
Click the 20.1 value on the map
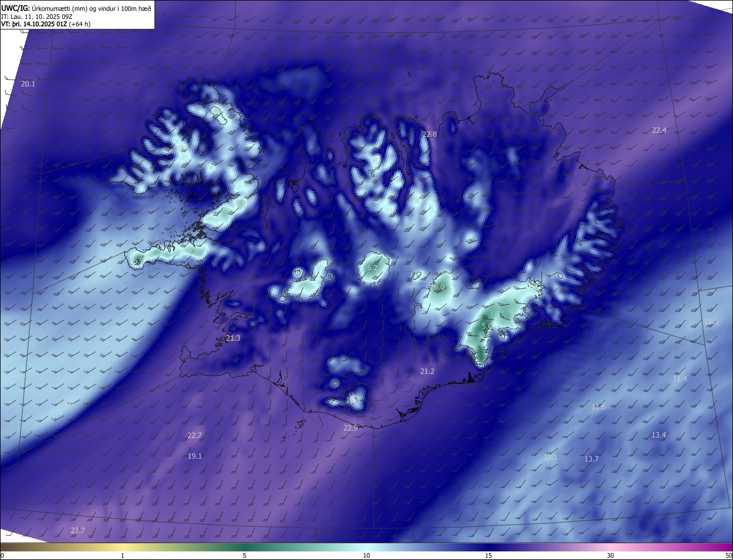(x=28, y=84)
